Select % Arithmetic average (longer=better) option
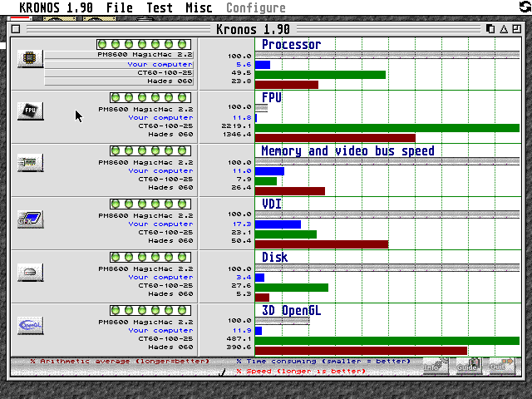The image size is (532, 399). click(x=120, y=362)
